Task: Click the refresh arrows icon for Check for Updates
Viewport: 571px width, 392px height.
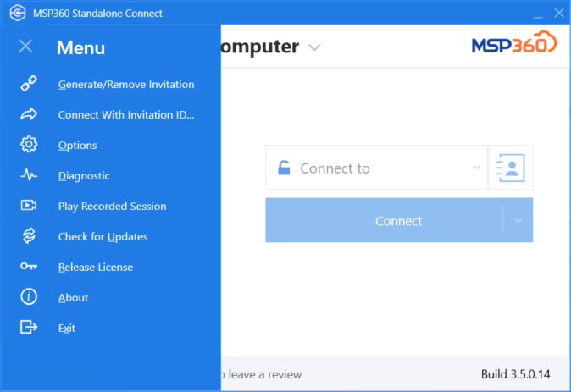Action: coord(29,236)
